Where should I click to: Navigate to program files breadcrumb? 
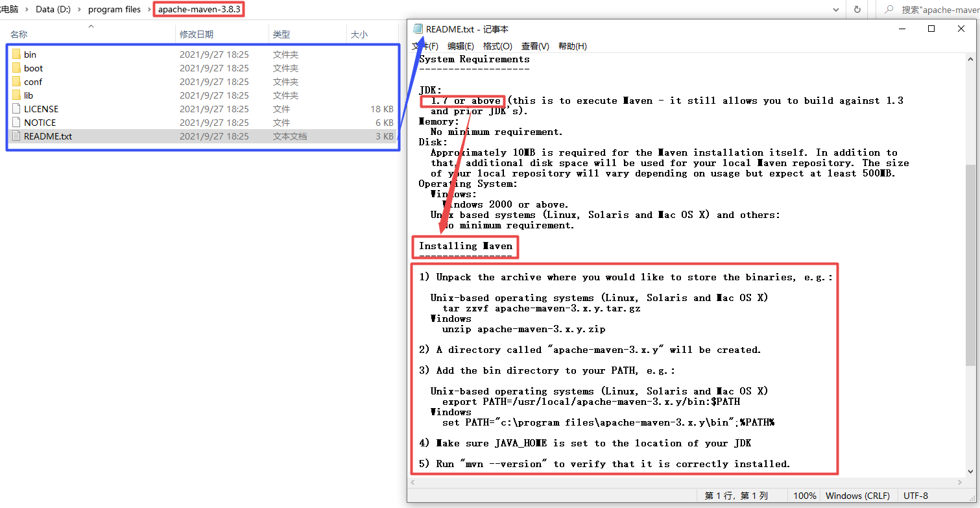pyautogui.click(x=114, y=10)
